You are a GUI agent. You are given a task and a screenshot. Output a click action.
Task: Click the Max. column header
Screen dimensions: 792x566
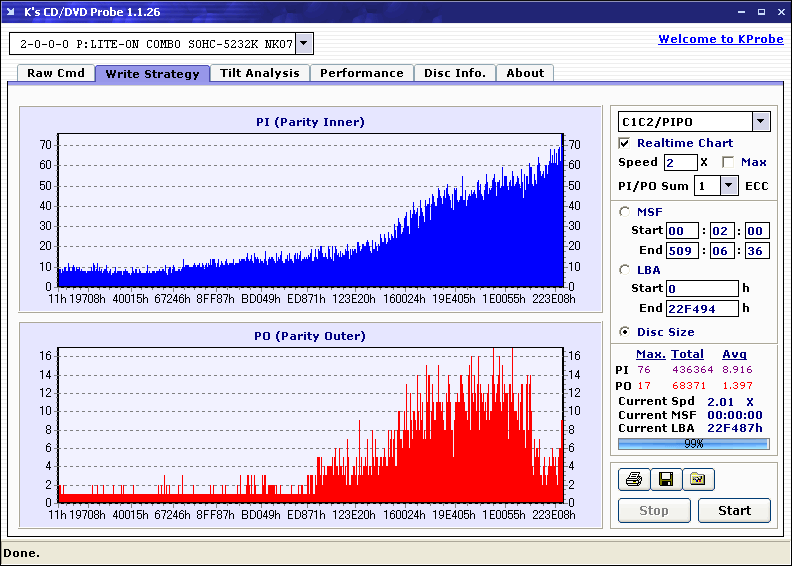click(651, 354)
